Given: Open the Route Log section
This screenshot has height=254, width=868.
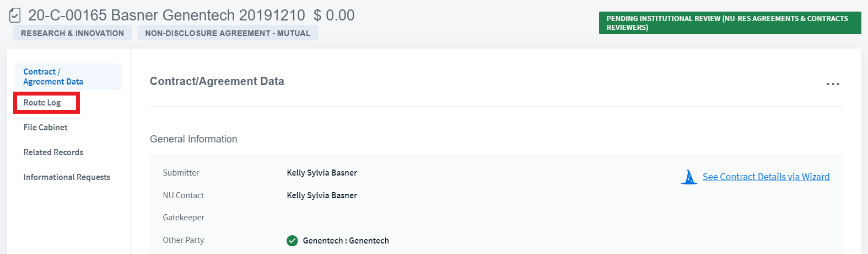Looking at the screenshot, I should [42, 103].
